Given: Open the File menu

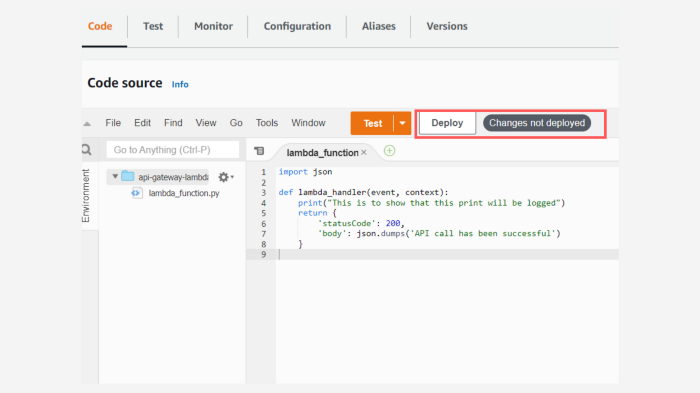Looking at the screenshot, I should pyautogui.click(x=113, y=123).
